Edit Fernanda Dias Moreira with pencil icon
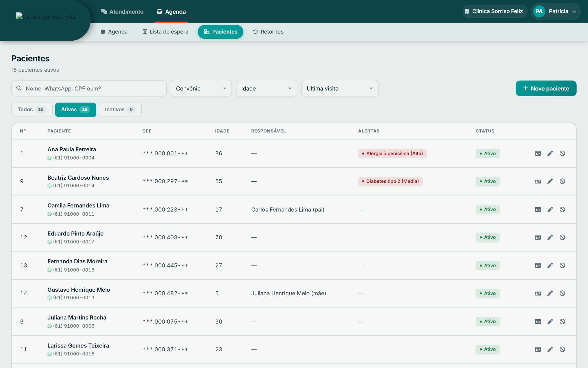The height and width of the screenshot is (368, 588). (x=550, y=266)
